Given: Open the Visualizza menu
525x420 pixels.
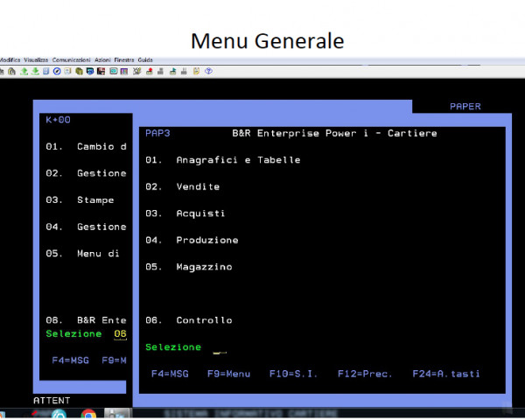Looking at the screenshot, I should (36, 60).
